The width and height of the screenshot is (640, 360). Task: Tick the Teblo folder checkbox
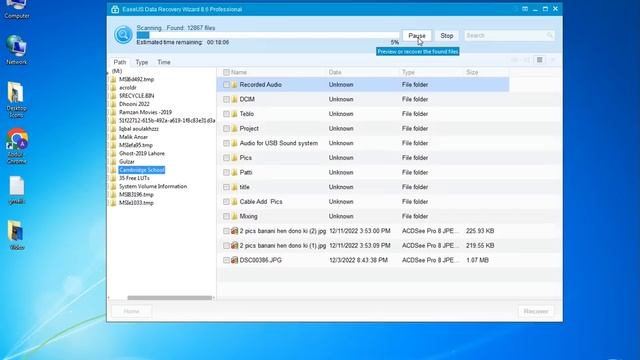226,114
